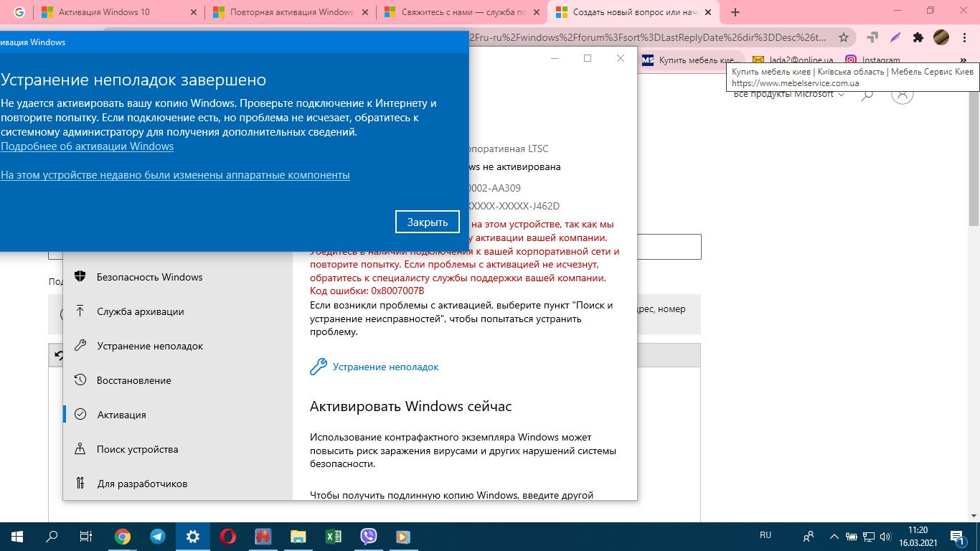Click the purple feather extension icon

[895, 37]
